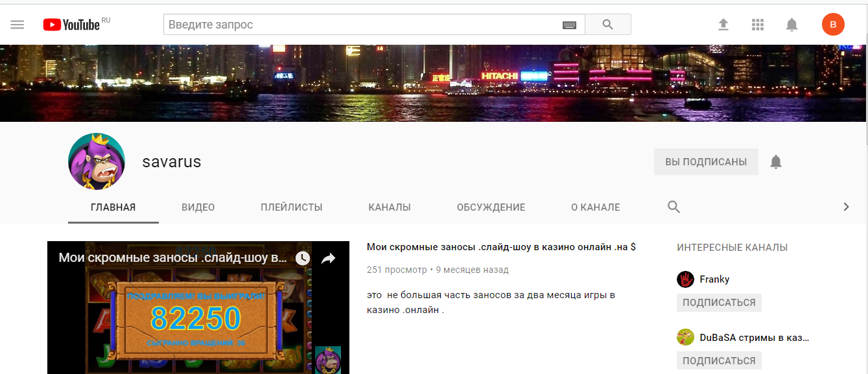Click the share arrow on the video player
Viewport: 868px width, 374px height.
pos(329,258)
